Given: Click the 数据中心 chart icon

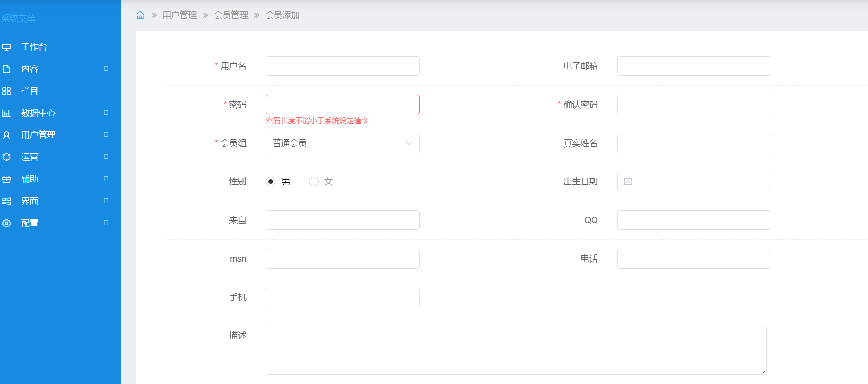Looking at the screenshot, I should click(7, 113).
